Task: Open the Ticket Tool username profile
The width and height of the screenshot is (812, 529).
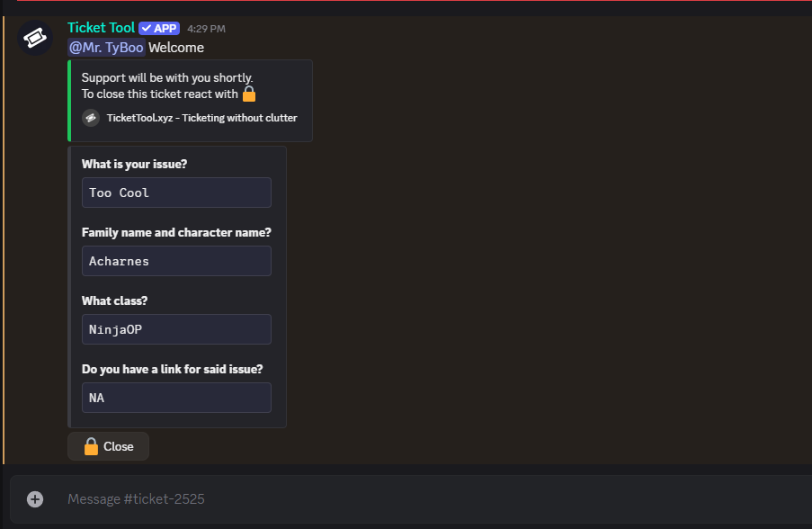Action: tap(101, 28)
